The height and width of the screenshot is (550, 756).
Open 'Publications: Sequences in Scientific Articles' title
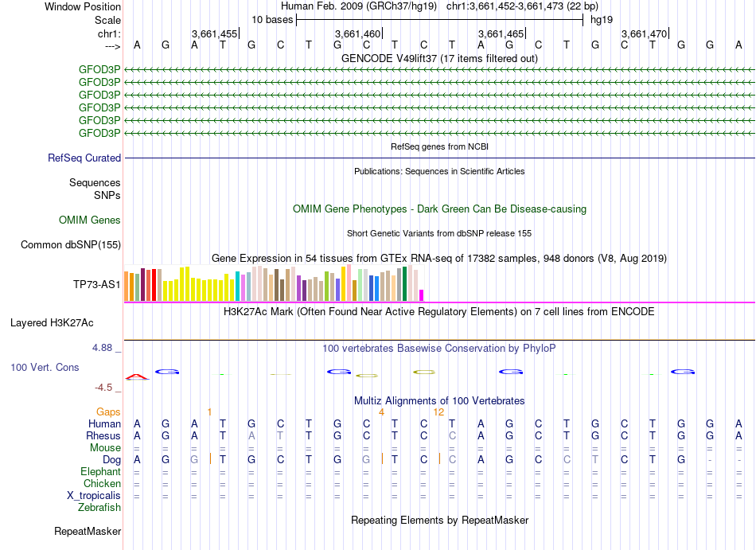coord(439,171)
